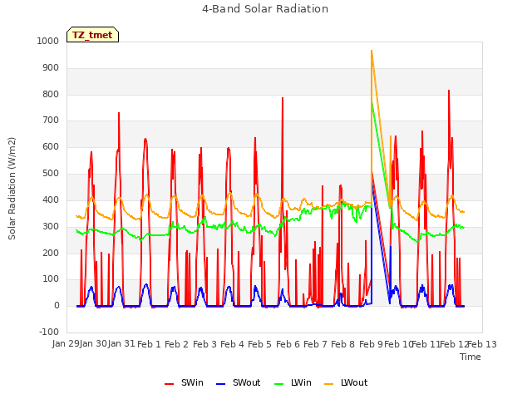Click the 700 y-axis tick label
532x399 pixels.
point(51,120)
